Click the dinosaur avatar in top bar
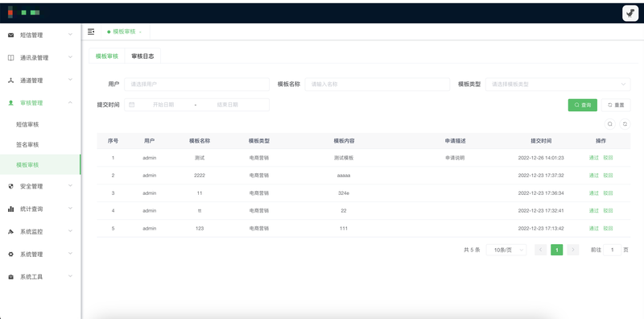 point(630,13)
